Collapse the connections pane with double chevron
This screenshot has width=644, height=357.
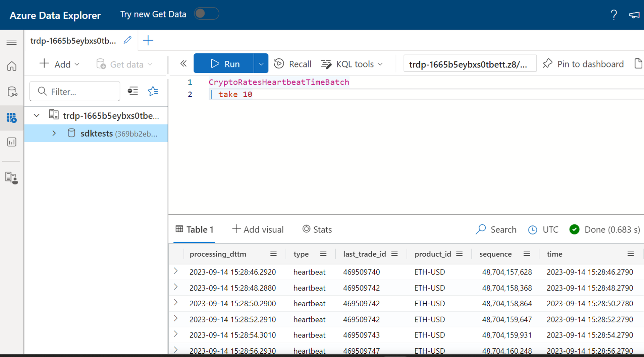click(x=183, y=64)
